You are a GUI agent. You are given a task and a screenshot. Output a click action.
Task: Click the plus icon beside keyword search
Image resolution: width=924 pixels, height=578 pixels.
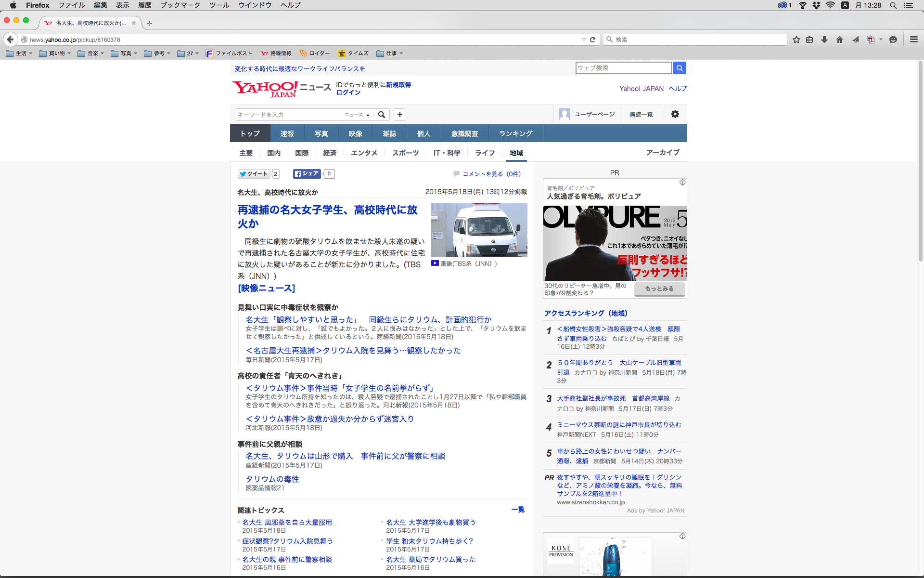pos(399,115)
